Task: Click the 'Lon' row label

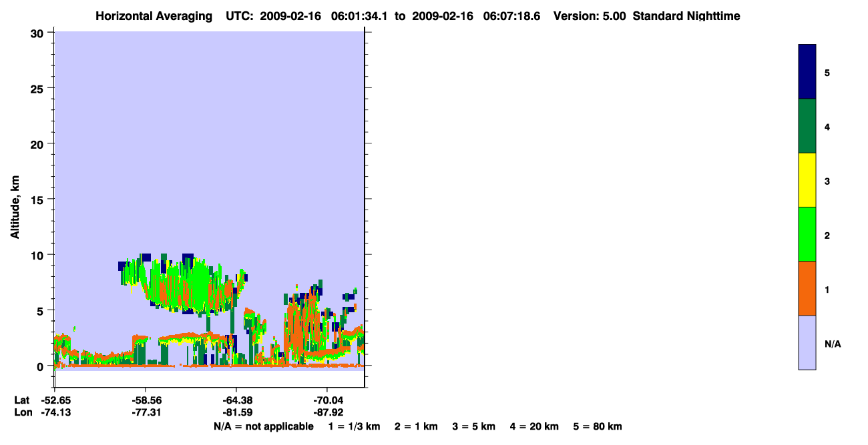Action: point(22,413)
